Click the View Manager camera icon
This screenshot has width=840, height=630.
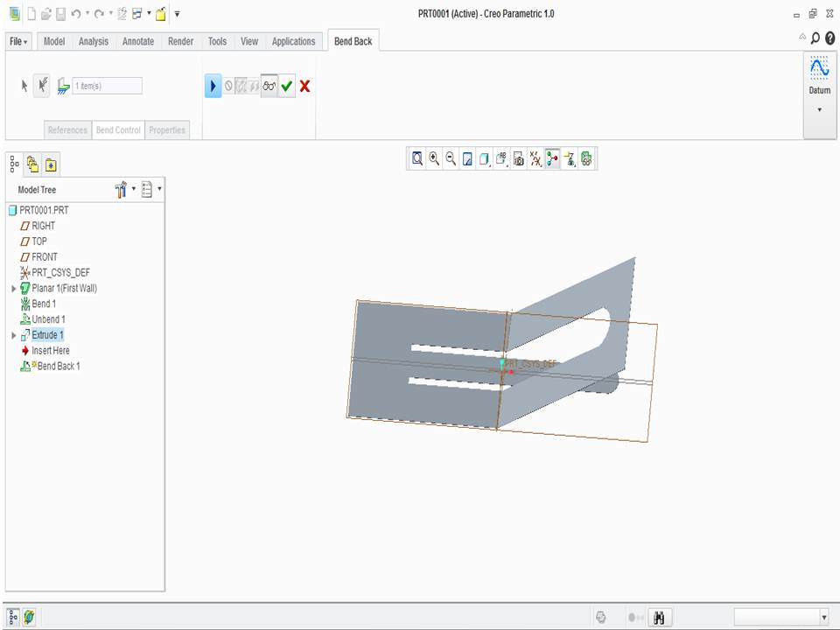[518, 159]
